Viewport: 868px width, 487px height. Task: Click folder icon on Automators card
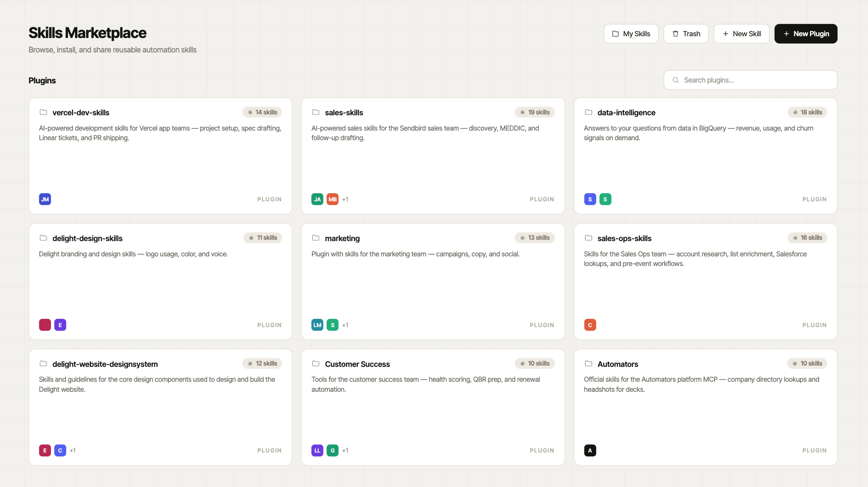click(x=588, y=364)
